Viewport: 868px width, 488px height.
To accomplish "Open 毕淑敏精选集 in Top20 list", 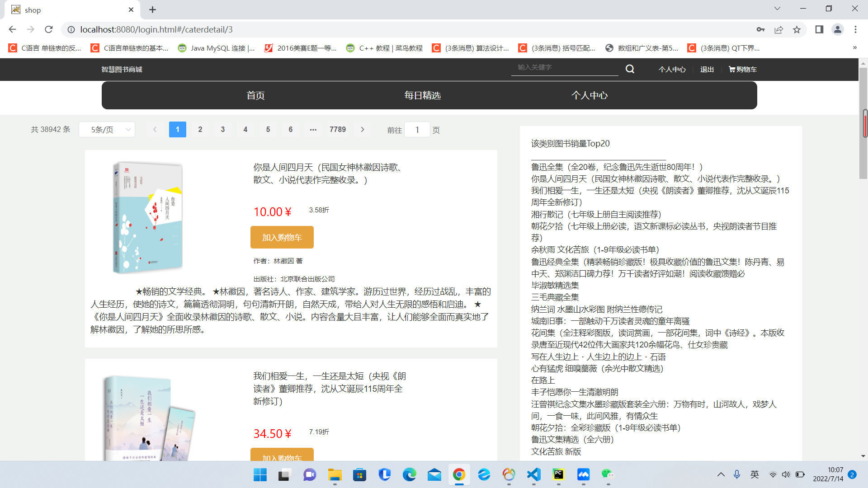I will (x=555, y=285).
